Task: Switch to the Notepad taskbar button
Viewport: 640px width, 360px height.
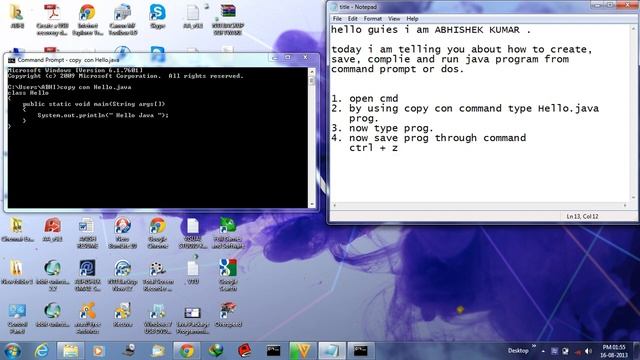Action: [331, 350]
